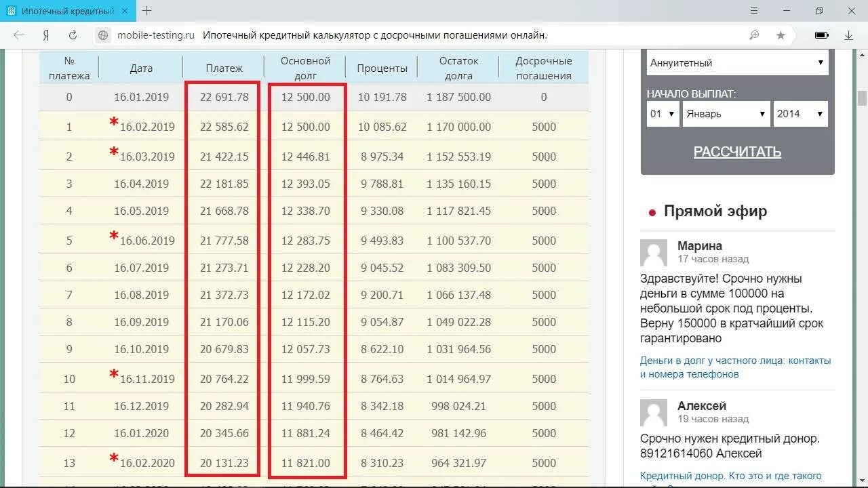
Task: Click the Платеж column header
Action: click(224, 68)
